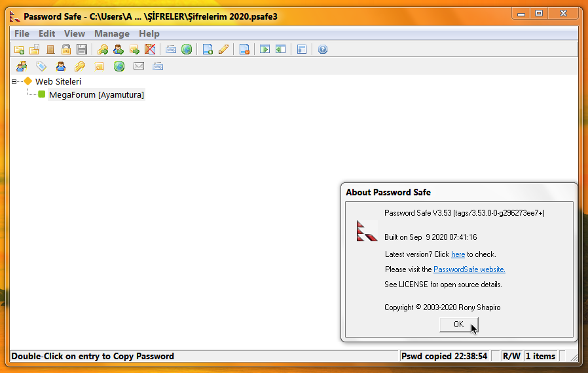This screenshot has height=373, width=588.
Task: Click the Password key drag-bar icon
Action: 80,66
